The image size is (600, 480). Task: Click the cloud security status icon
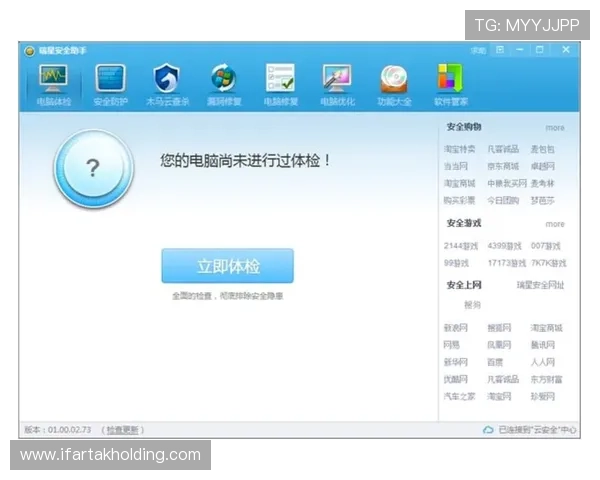point(488,430)
